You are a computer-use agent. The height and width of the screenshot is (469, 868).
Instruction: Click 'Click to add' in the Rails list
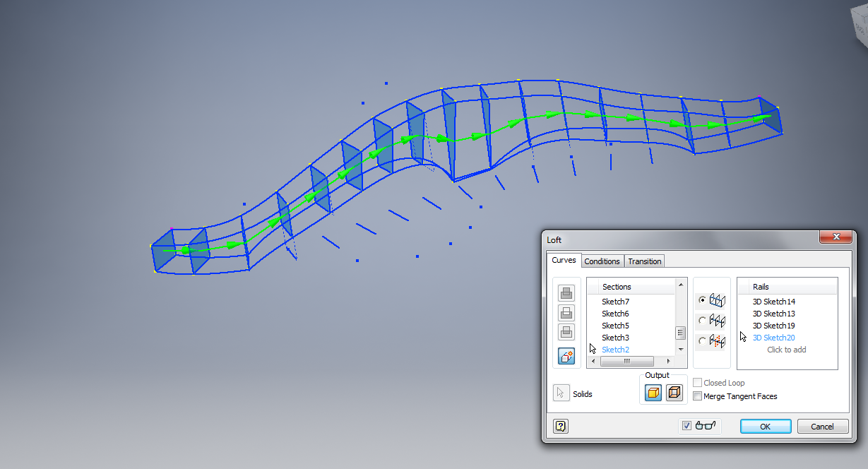[786, 349]
